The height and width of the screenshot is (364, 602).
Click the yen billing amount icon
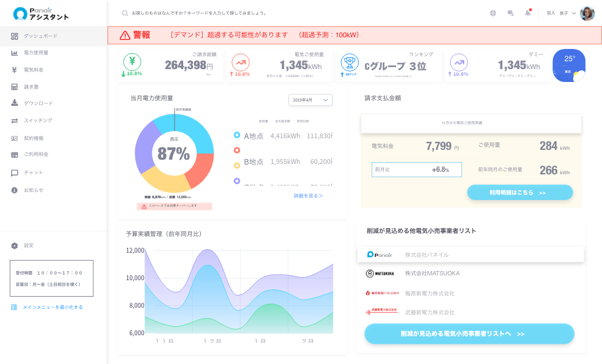pos(132,61)
